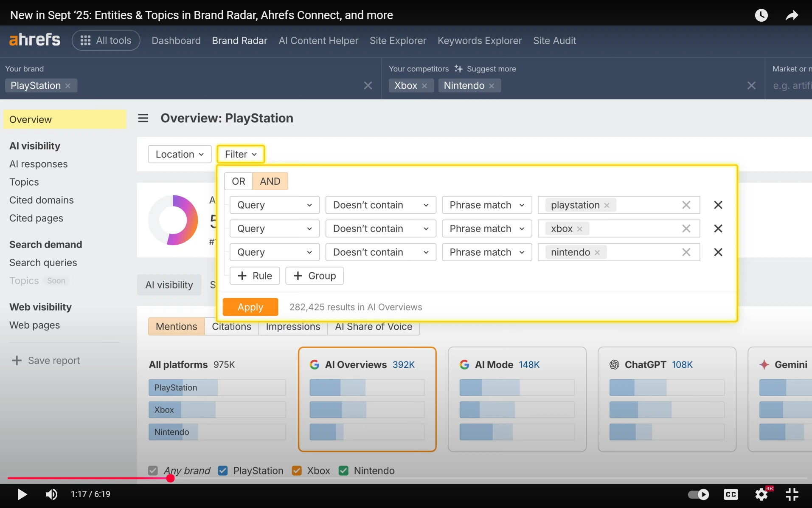
Task: Open video settings gear icon
Action: pos(761,494)
